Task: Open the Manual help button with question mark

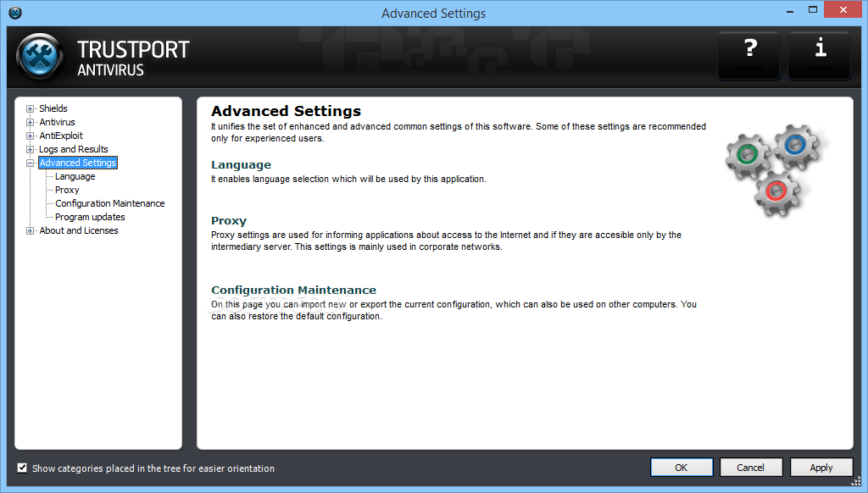Action: pyautogui.click(x=749, y=55)
